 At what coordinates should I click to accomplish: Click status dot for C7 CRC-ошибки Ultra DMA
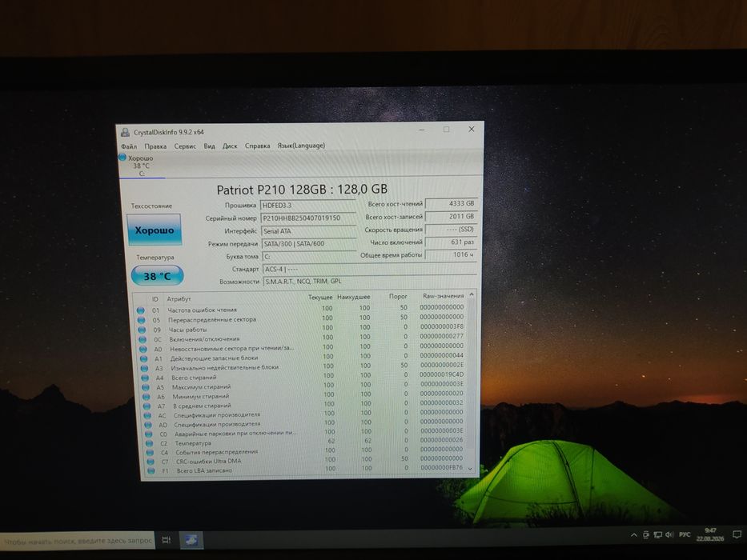151,462
